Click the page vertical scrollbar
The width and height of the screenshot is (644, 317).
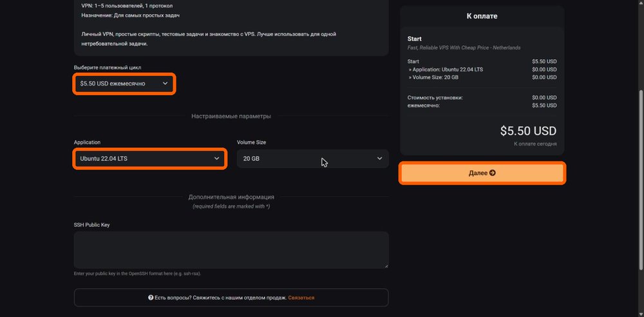(x=641, y=181)
